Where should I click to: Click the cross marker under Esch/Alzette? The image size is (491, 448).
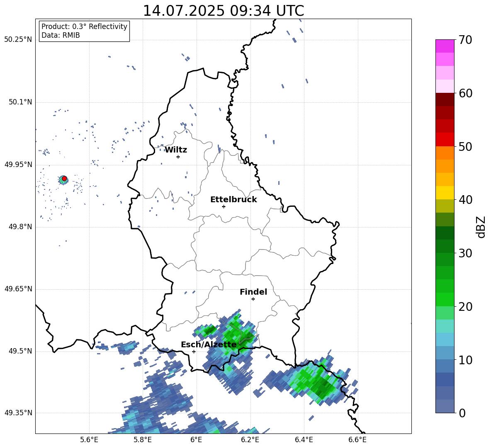click(x=194, y=351)
